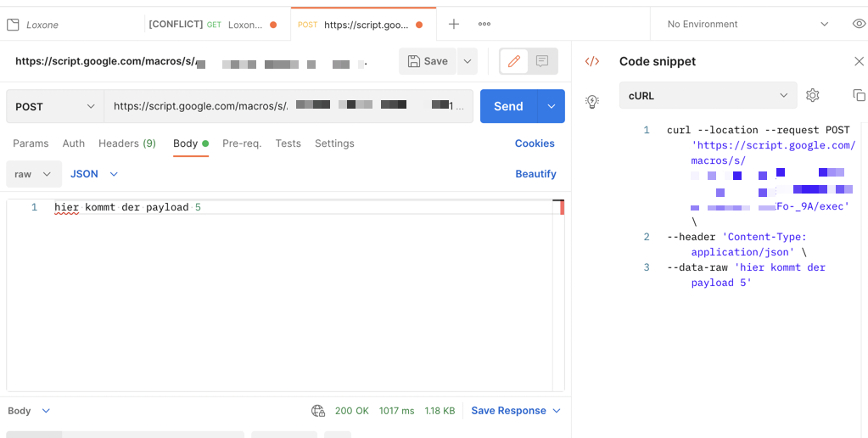The width and height of the screenshot is (868, 438).
Task: Click the 1017 ms response time
Action: tap(397, 411)
